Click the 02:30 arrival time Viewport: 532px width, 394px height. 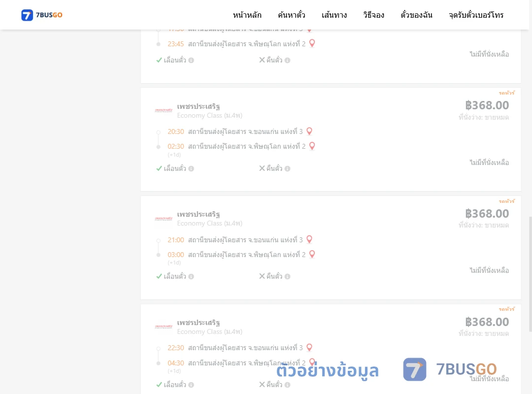point(176,146)
